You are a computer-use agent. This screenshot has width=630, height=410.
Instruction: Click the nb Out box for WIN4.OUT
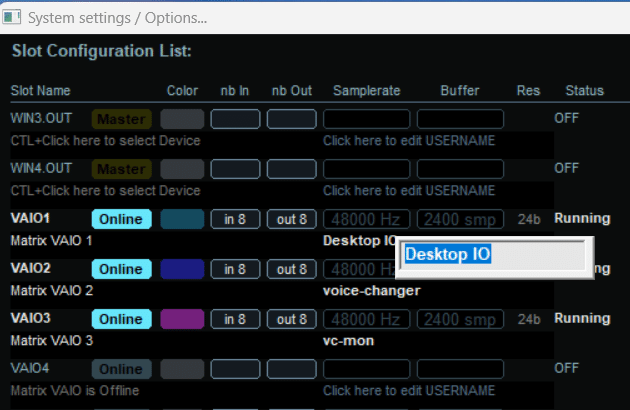point(292,169)
